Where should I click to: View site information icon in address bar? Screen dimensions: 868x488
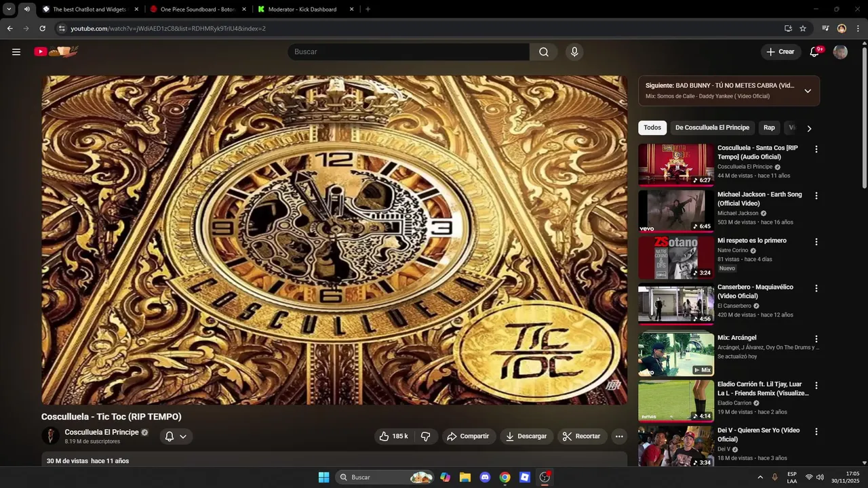(x=62, y=28)
